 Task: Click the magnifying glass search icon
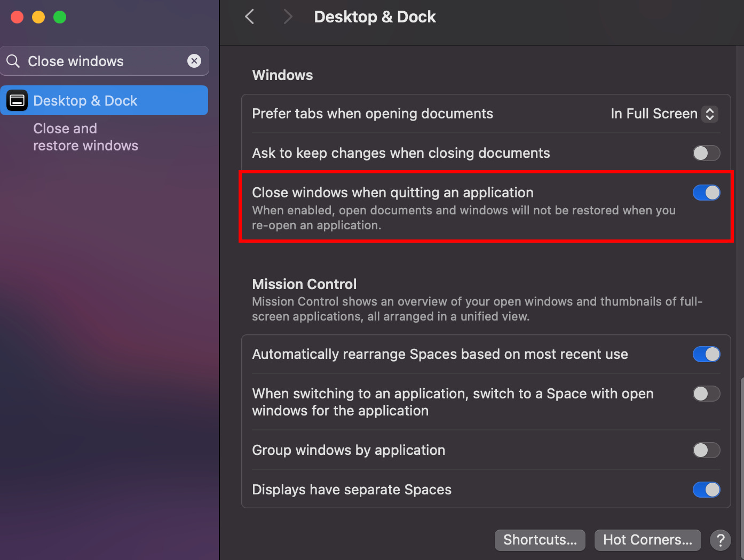(x=13, y=61)
